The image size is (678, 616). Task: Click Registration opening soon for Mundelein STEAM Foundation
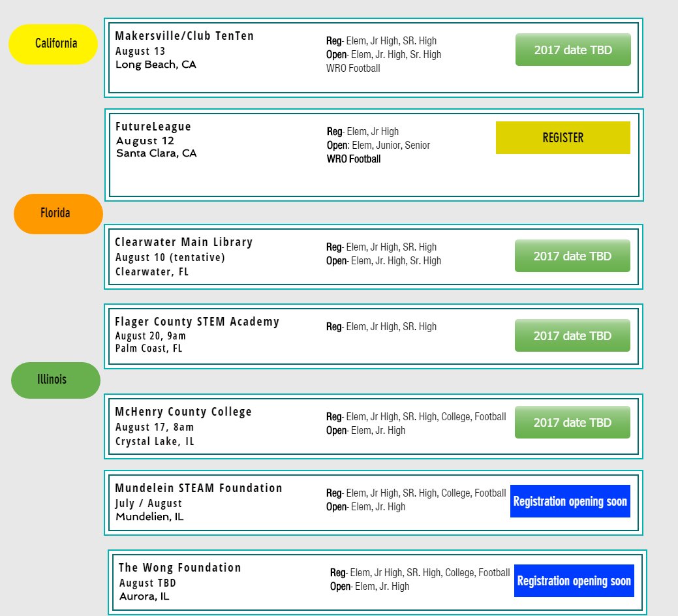pos(570,501)
